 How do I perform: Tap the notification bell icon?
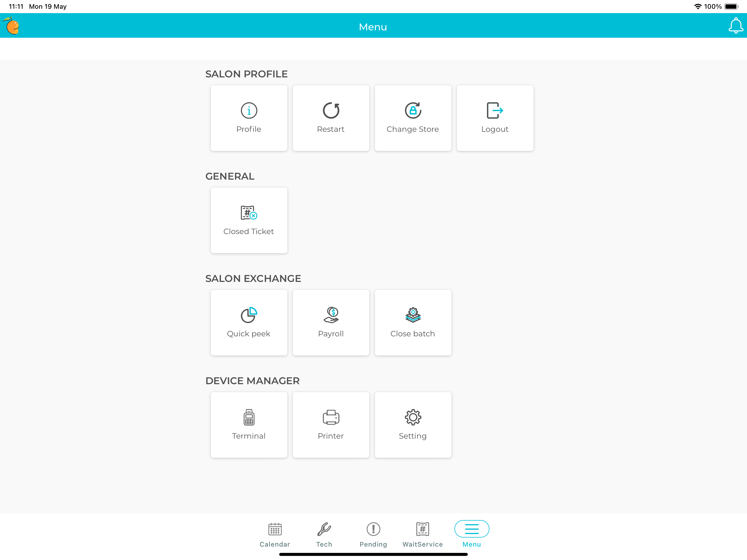pyautogui.click(x=736, y=26)
